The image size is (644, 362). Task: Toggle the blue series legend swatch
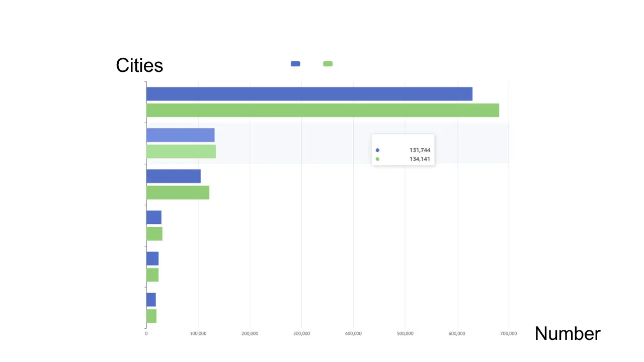point(295,64)
